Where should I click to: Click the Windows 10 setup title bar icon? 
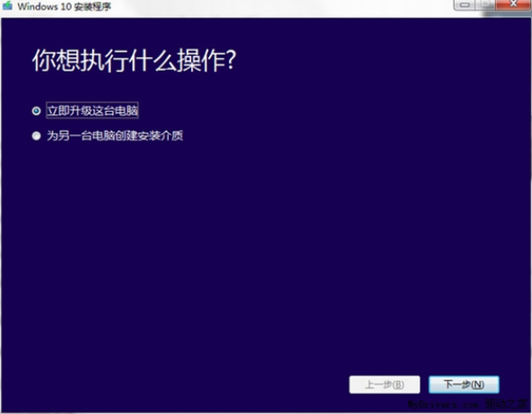[x=7, y=6]
